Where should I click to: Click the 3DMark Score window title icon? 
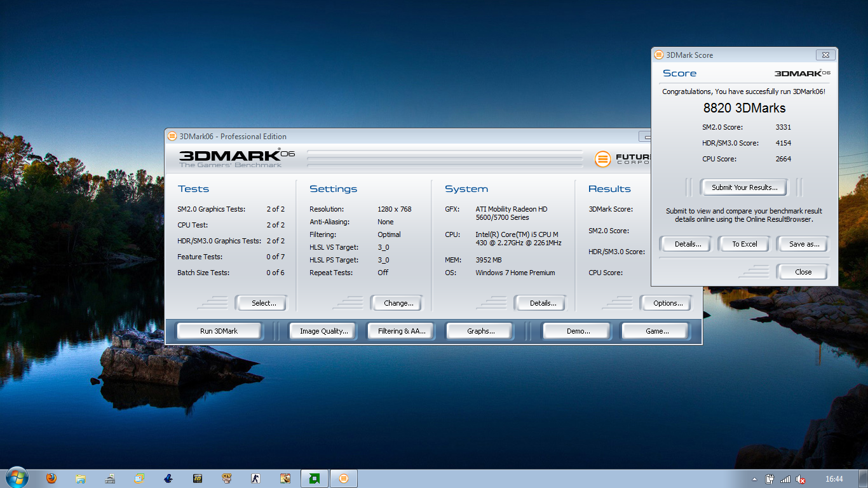pos(659,55)
